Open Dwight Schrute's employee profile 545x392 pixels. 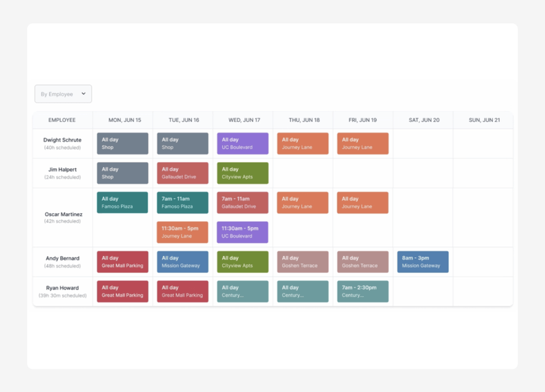(61, 140)
